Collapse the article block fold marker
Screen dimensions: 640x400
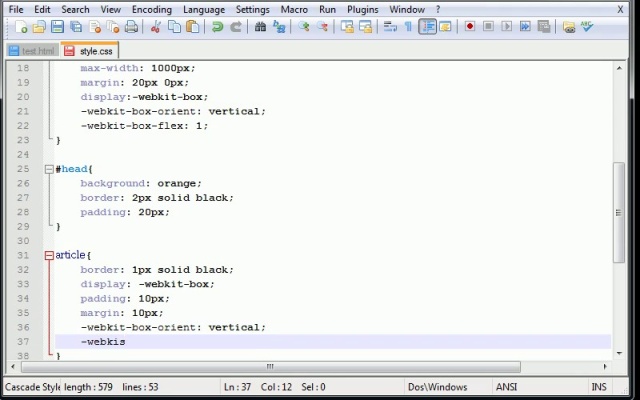click(x=49, y=256)
